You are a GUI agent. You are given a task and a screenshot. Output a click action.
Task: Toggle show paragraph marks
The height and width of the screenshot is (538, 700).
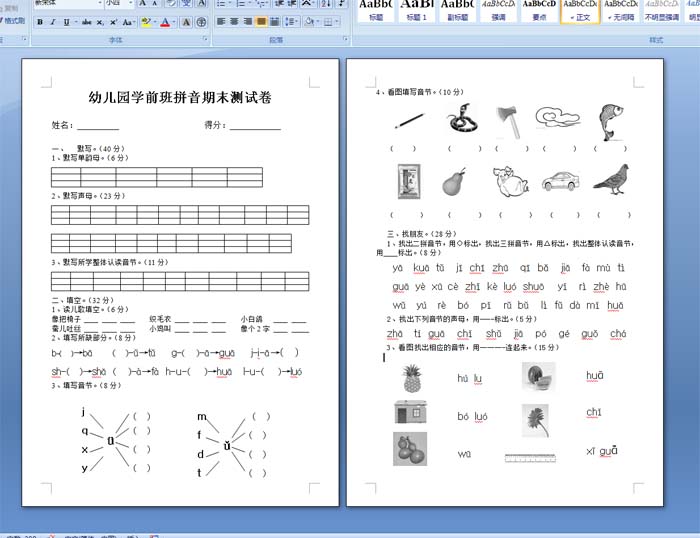342,3
